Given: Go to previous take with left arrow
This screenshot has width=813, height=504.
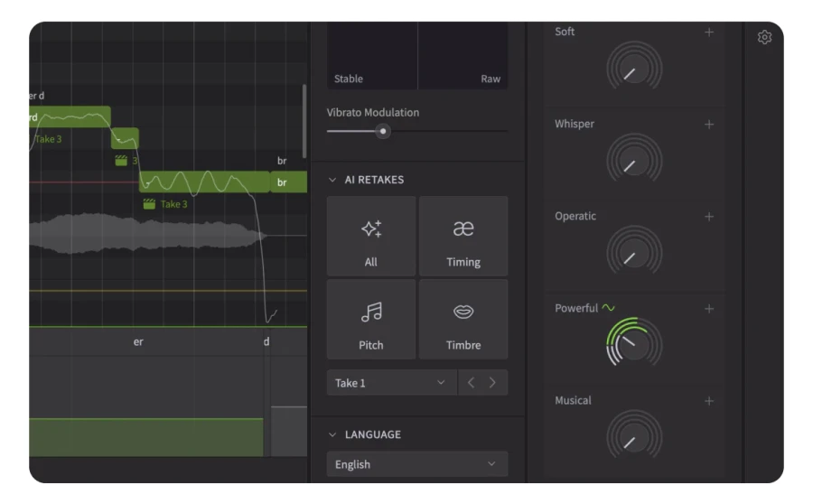Looking at the screenshot, I should pyautogui.click(x=471, y=383).
